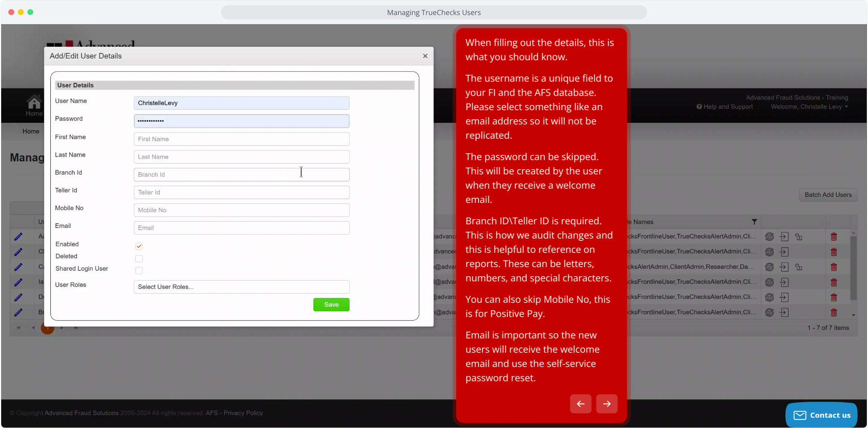Screen dimensions: 868x428
Task: Delete the user in the Do row
Action: [x=834, y=297]
